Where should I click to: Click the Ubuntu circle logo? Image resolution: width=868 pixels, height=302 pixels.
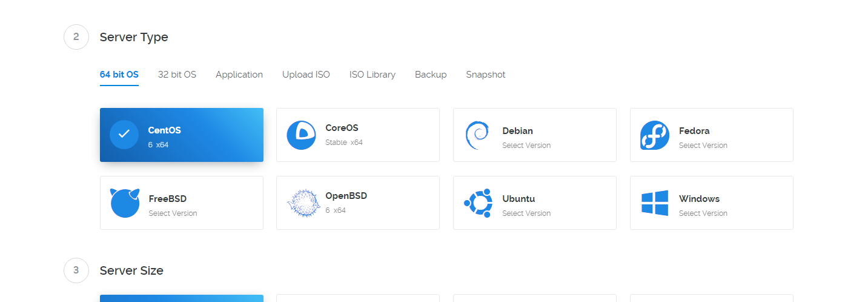coord(478,203)
